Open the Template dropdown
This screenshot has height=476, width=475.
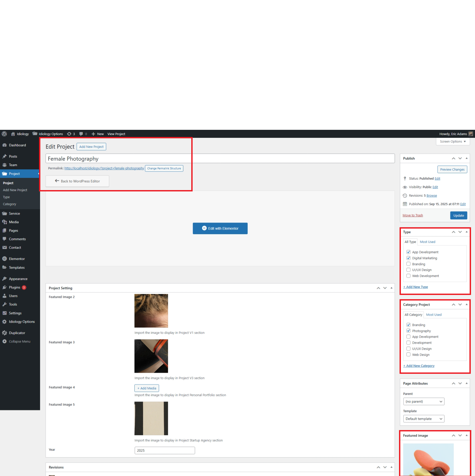click(x=423, y=419)
